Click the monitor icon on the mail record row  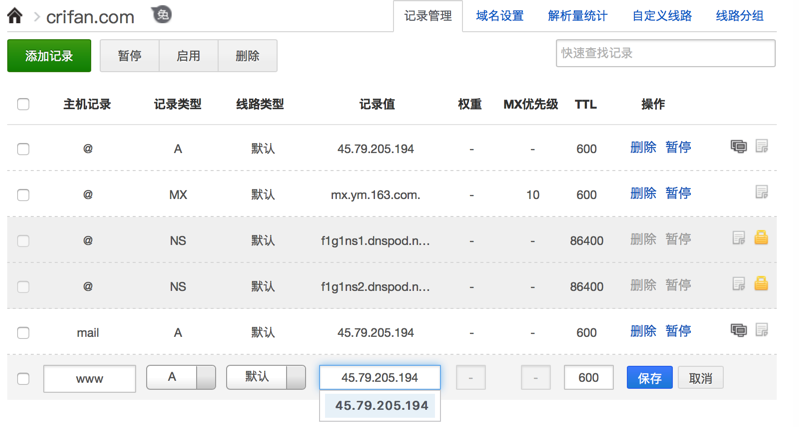pos(739,331)
